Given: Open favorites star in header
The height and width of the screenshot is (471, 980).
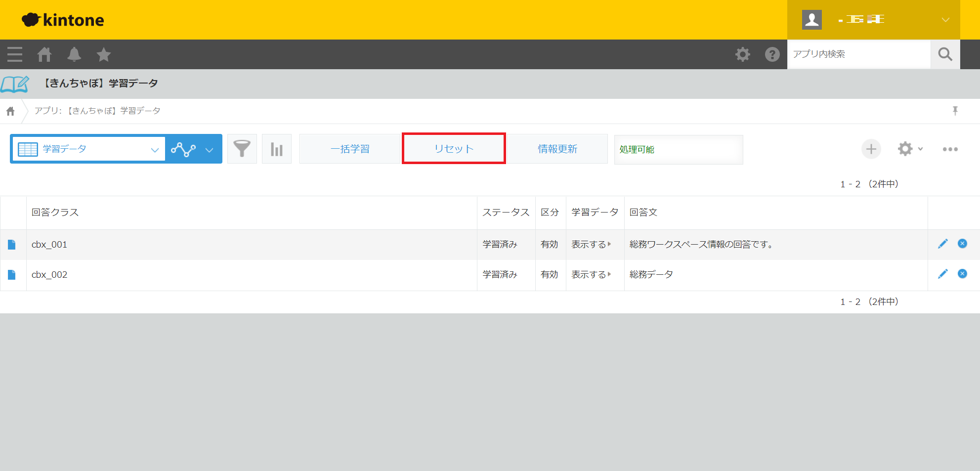Looking at the screenshot, I should pyautogui.click(x=104, y=54).
